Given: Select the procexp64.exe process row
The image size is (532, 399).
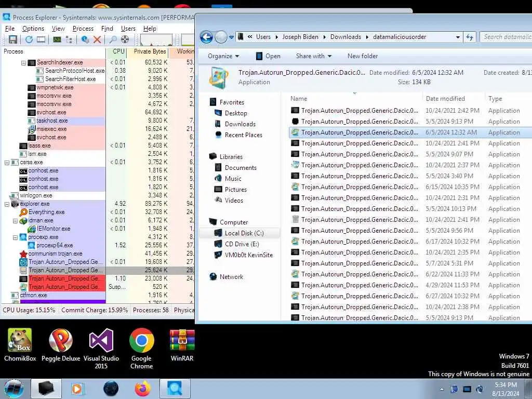Looking at the screenshot, I should (55, 245).
